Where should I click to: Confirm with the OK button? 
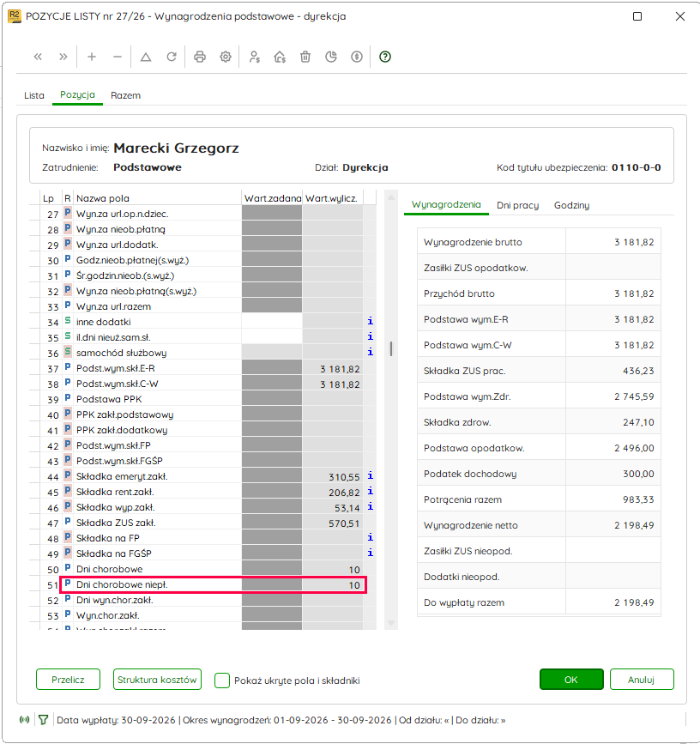point(571,680)
